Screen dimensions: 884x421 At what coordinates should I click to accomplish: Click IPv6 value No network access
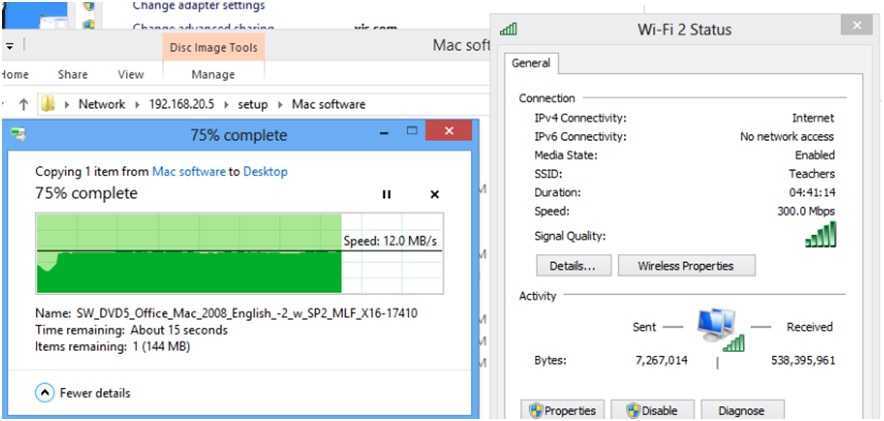[786, 136]
